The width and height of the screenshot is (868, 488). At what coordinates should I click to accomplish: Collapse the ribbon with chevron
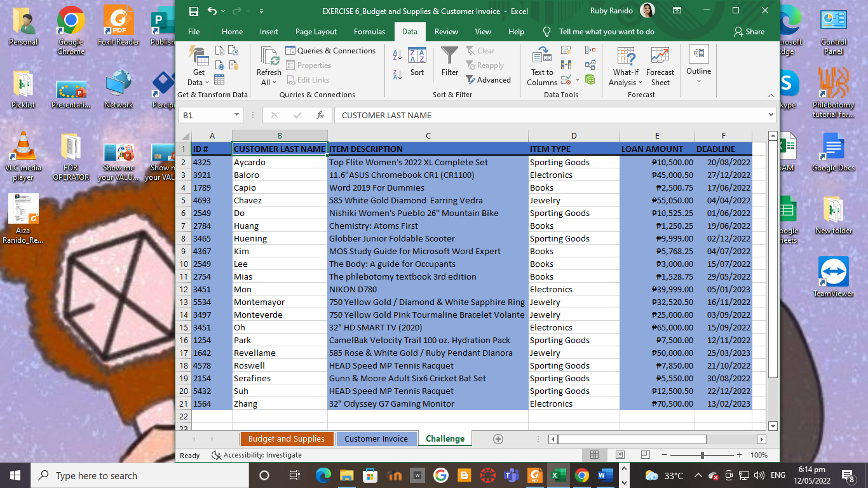pyautogui.click(x=771, y=95)
